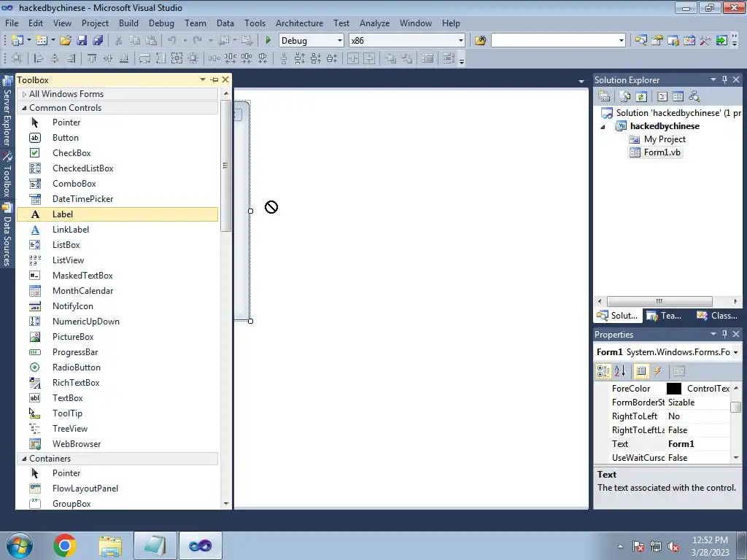Click the Find in Files icon beside the platform box

point(480,41)
